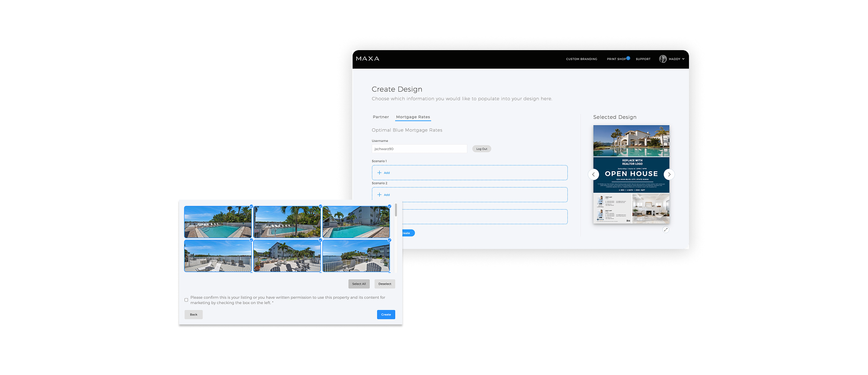The height and width of the screenshot is (375, 868).
Task: Open the Support menu item
Action: tap(643, 59)
